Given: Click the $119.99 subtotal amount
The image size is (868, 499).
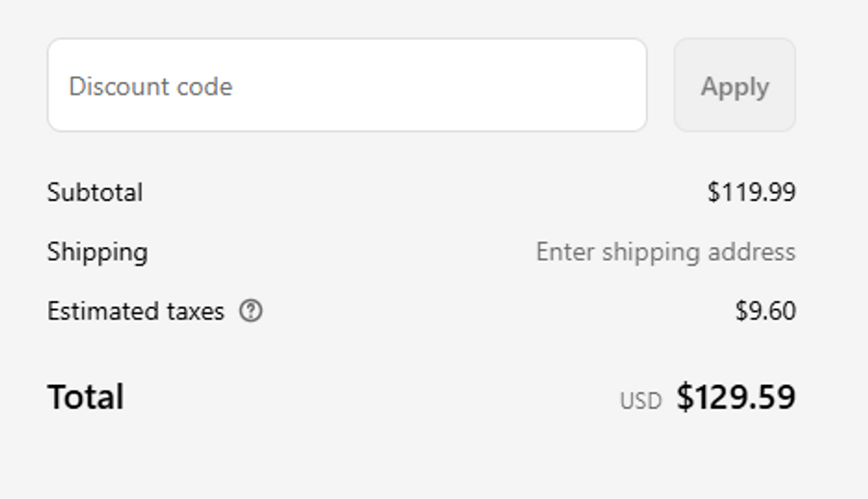Looking at the screenshot, I should tap(751, 192).
